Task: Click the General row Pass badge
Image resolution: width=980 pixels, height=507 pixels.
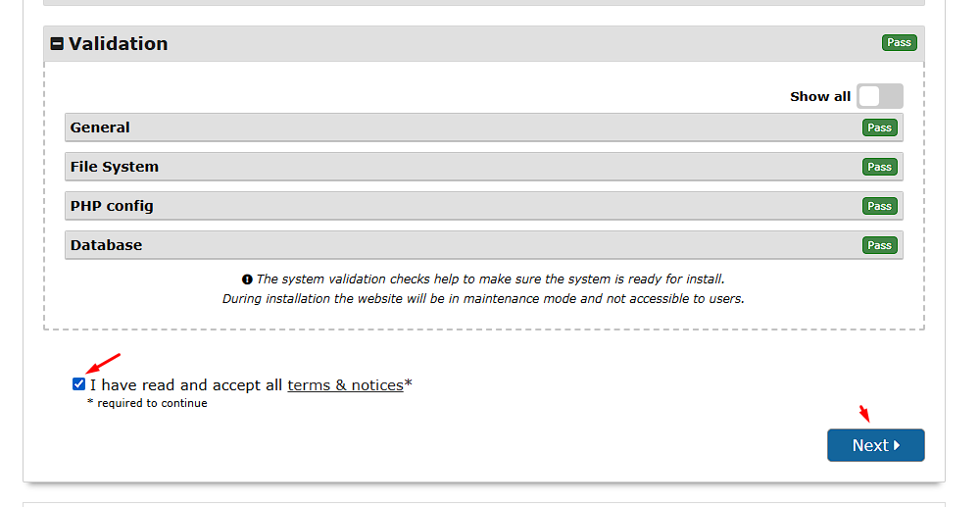Action: (879, 127)
